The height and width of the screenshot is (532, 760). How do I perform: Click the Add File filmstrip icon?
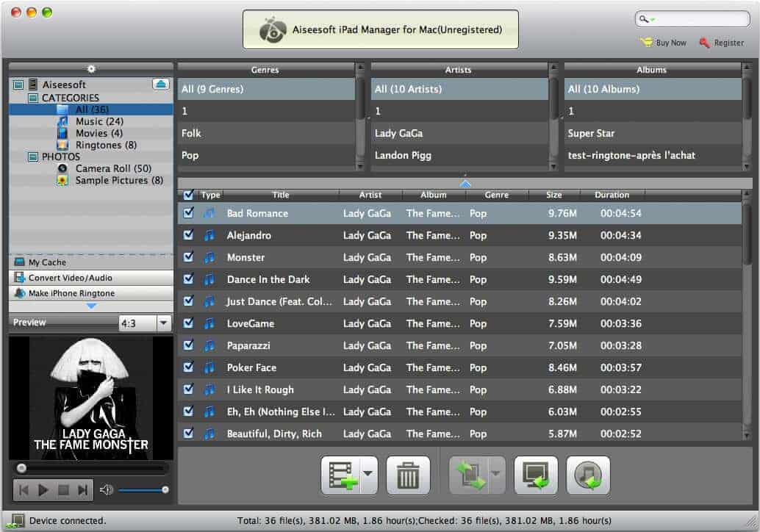342,475
